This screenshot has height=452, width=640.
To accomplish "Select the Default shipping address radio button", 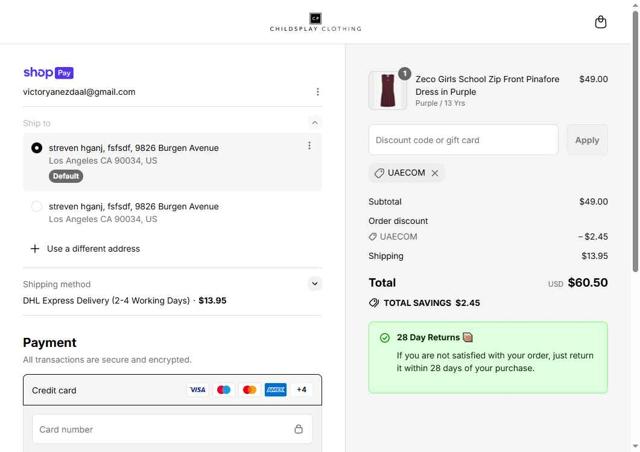I will tap(37, 148).
